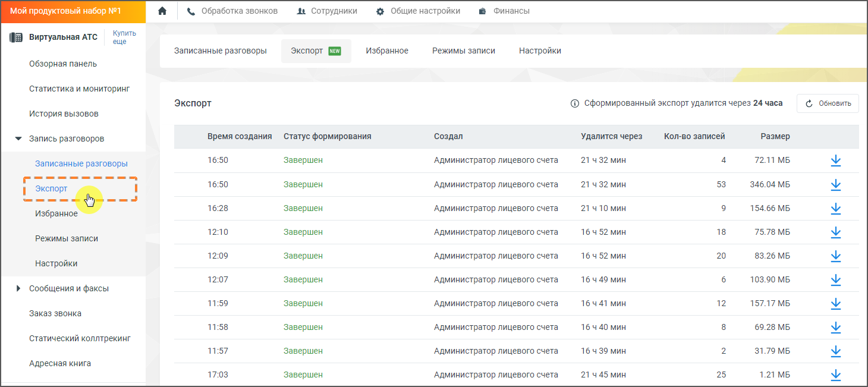Image resolution: width=868 pixels, height=387 pixels.
Task: Open История вызовов in sidebar
Action: [64, 114]
